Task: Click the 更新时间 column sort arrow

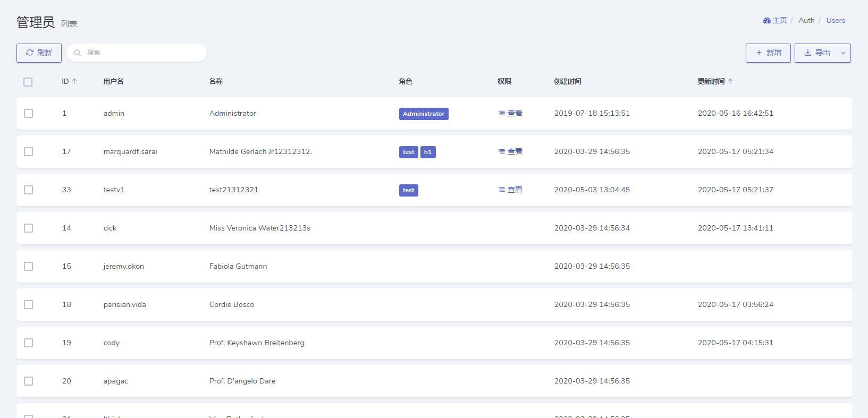Action: (x=730, y=81)
